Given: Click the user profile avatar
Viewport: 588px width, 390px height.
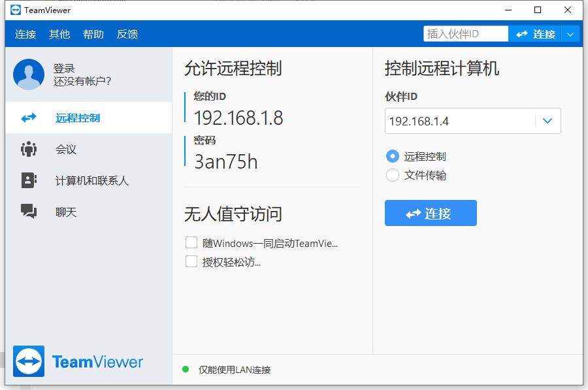Looking at the screenshot, I should [29, 74].
